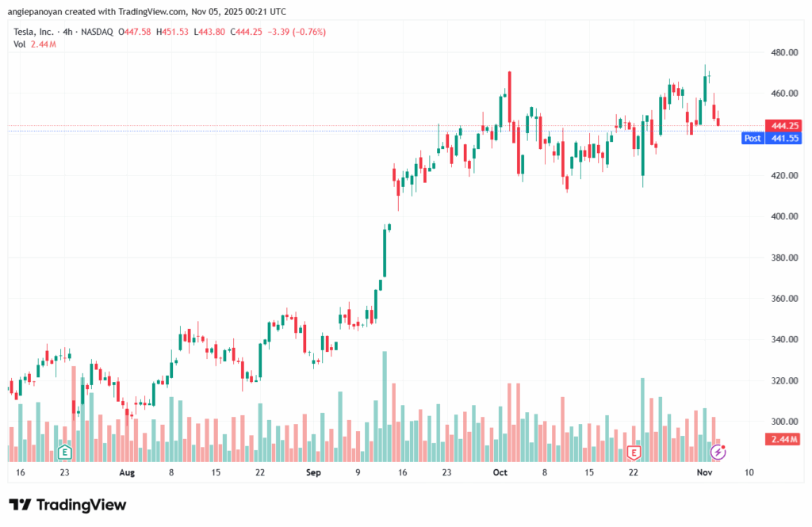Click the blue Post market badge

tap(752, 138)
